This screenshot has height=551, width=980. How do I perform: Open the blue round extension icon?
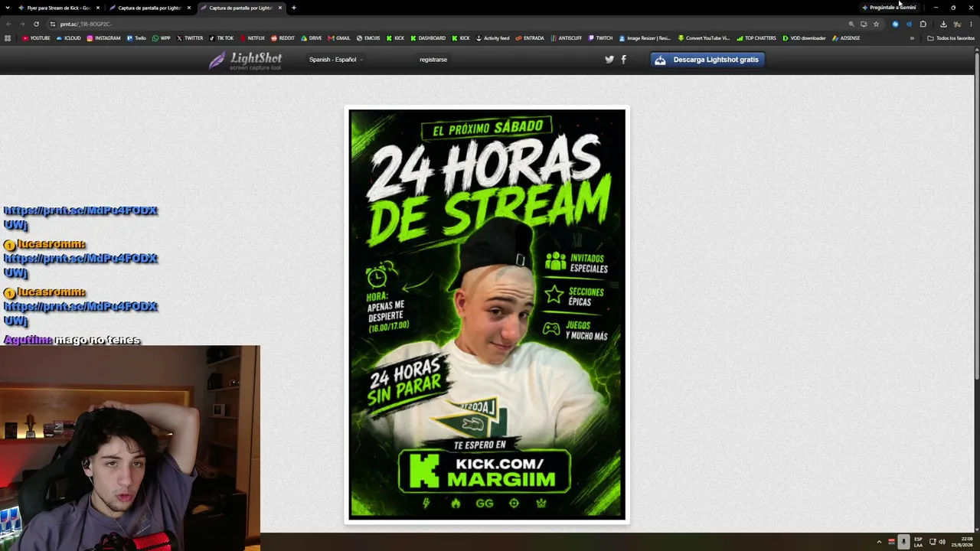(x=895, y=24)
